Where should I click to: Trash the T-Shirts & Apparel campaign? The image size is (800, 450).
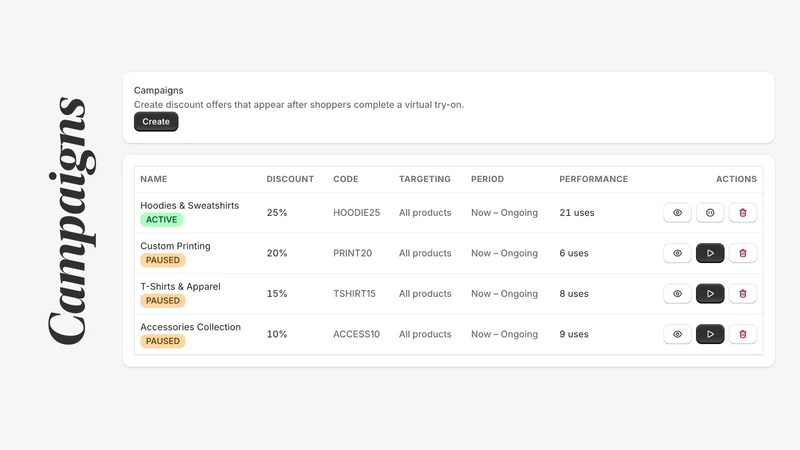coord(742,293)
